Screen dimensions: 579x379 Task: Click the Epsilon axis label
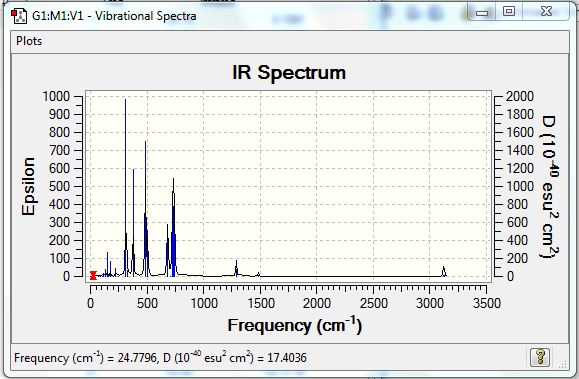pyautogui.click(x=28, y=187)
